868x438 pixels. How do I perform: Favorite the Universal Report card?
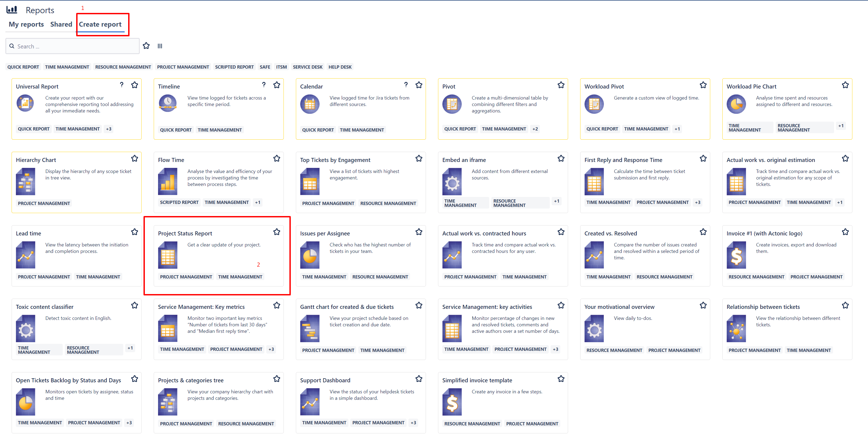135,85
